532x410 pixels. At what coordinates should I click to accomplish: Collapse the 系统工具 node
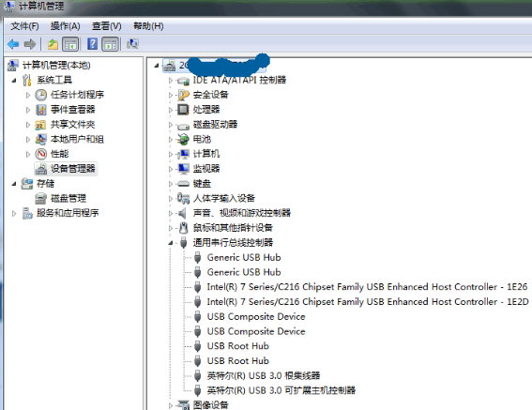point(14,81)
